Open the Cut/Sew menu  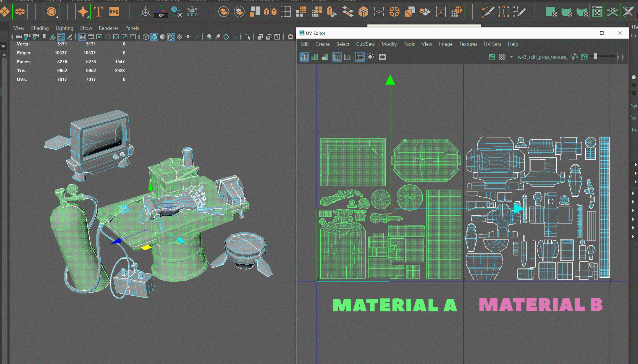pyautogui.click(x=365, y=44)
